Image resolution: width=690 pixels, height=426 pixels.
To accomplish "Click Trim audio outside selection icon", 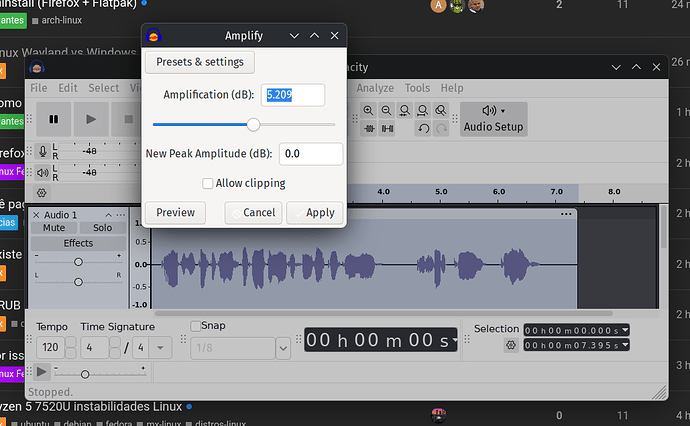I will click(x=369, y=129).
